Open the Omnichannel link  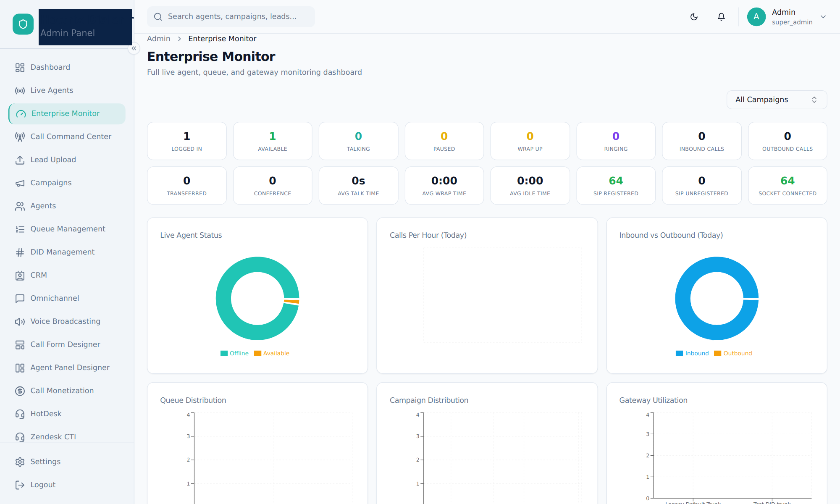pyautogui.click(x=67, y=298)
